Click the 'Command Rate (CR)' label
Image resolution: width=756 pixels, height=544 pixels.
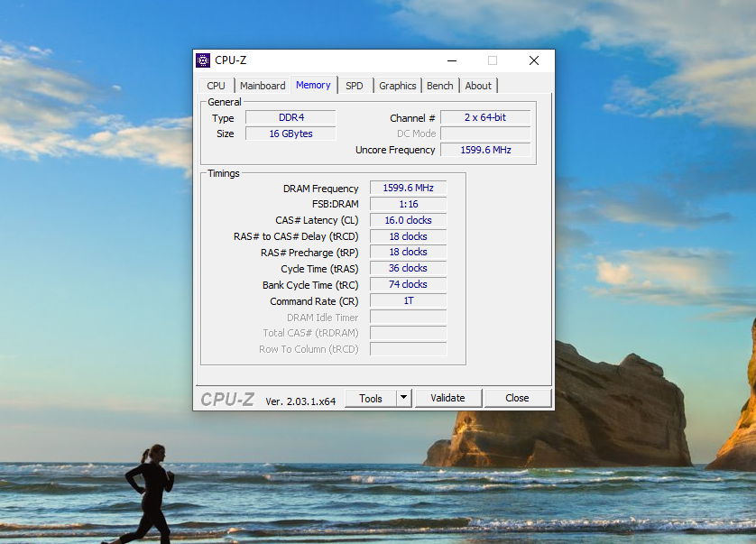(x=314, y=301)
